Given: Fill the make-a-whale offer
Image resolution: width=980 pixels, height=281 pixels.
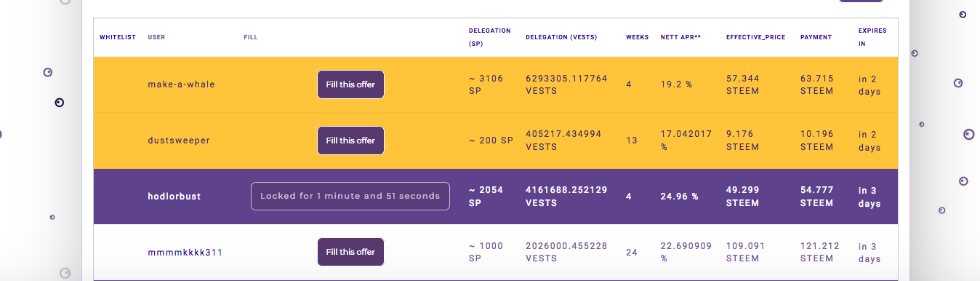Looking at the screenshot, I should [350, 84].
